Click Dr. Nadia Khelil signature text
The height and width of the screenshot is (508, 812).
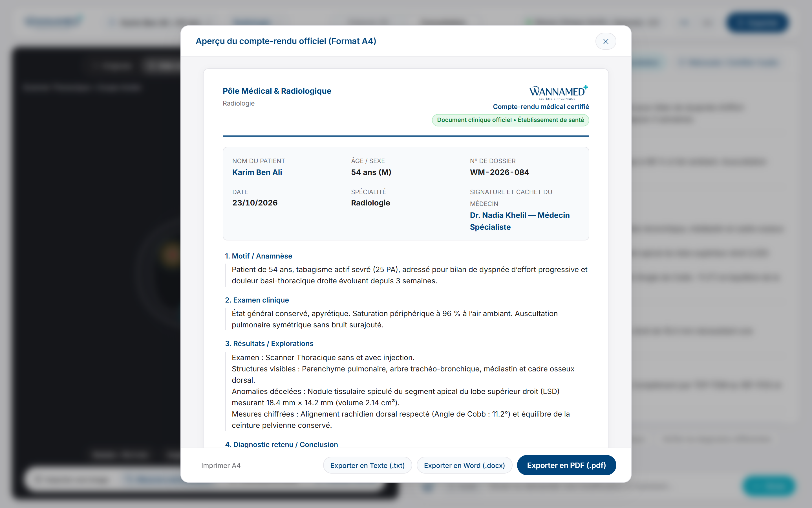(520, 221)
